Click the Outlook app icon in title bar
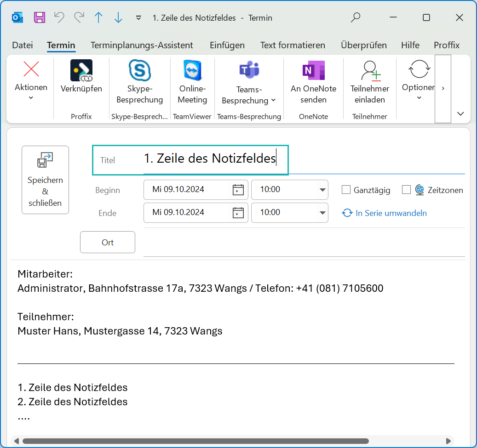Screen dimensions: 477x448 point(17,17)
